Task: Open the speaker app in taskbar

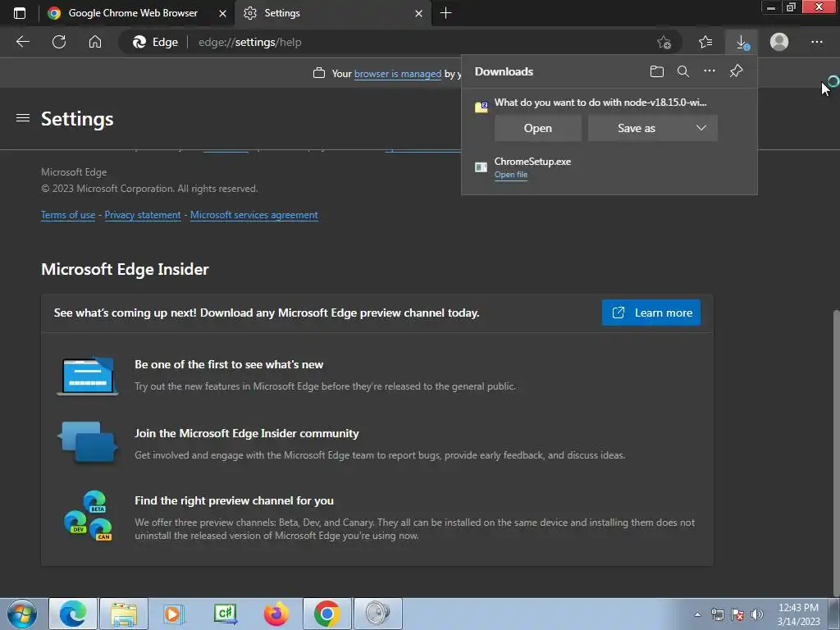Action: [x=377, y=614]
